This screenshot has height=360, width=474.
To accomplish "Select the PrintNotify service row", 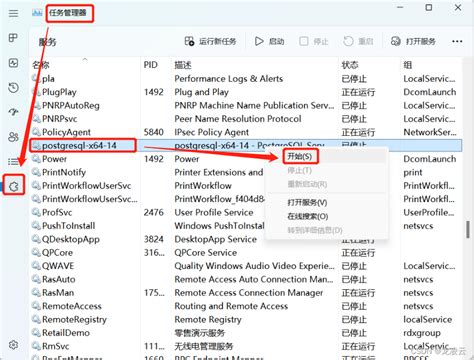I will [x=246, y=172].
